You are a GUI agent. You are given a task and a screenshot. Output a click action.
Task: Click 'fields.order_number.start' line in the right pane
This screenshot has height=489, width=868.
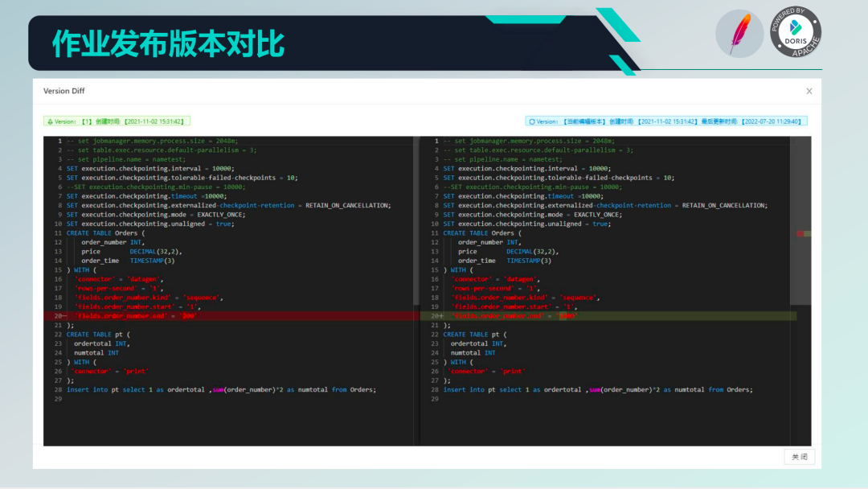click(x=514, y=306)
